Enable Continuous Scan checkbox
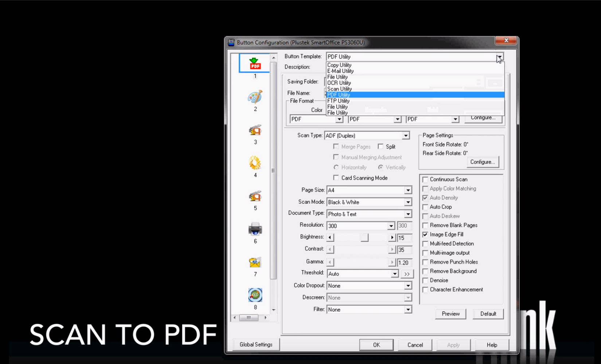This screenshot has height=364, width=601. click(x=425, y=179)
